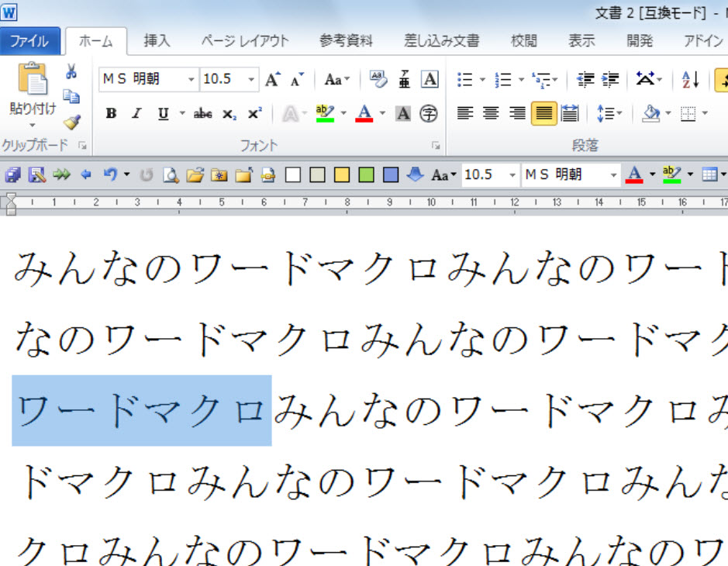
Task: Click the Decrease Indent icon
Action: tap(586, 79)
